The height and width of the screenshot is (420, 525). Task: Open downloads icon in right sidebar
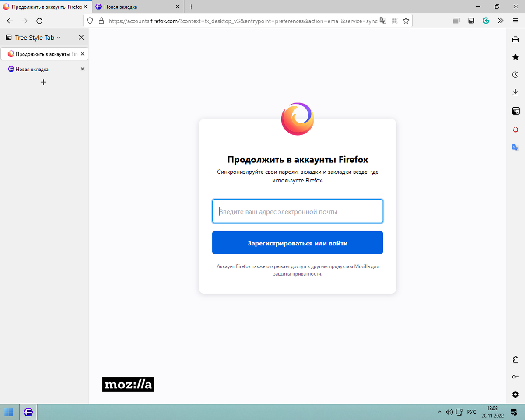pyautogui.click(x=515, y=93)
